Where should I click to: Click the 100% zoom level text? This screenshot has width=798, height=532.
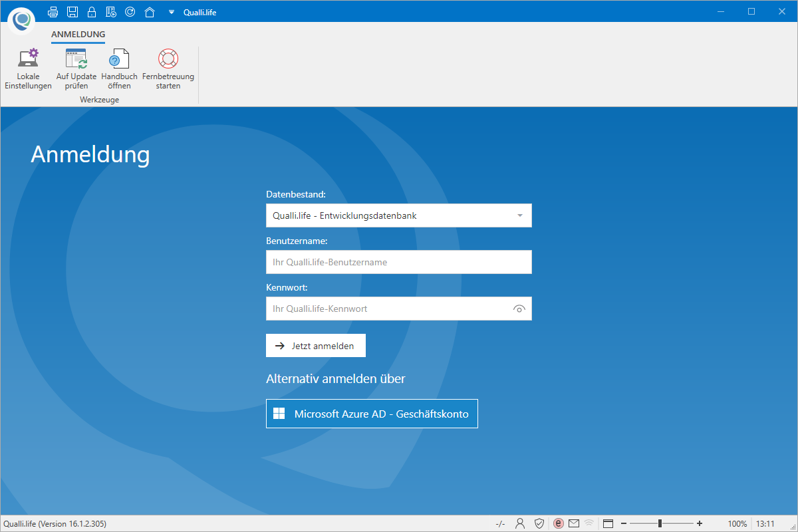pos(737,524)
